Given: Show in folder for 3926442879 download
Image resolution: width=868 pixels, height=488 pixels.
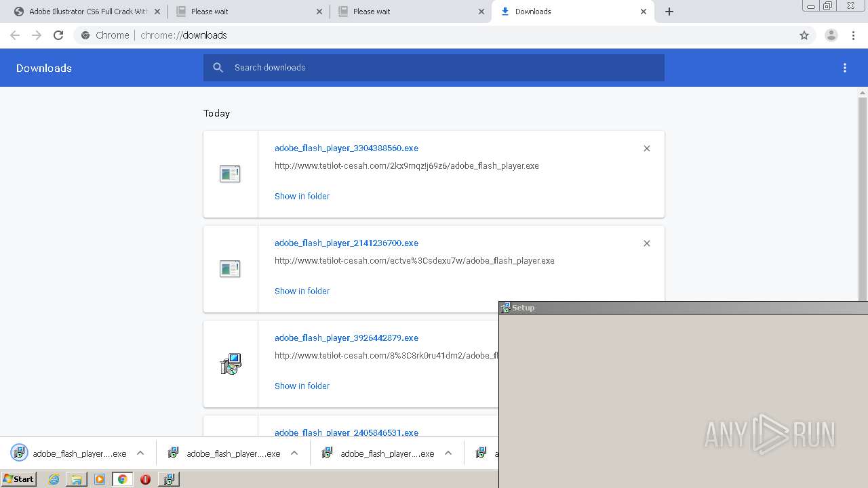Looking at the screenshot, I should coord(302,386).
